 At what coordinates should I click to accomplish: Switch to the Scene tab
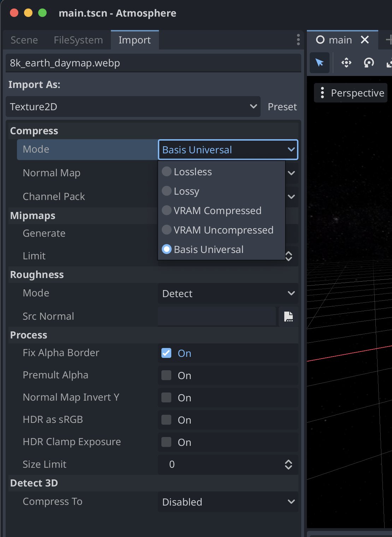coord(24,40)
